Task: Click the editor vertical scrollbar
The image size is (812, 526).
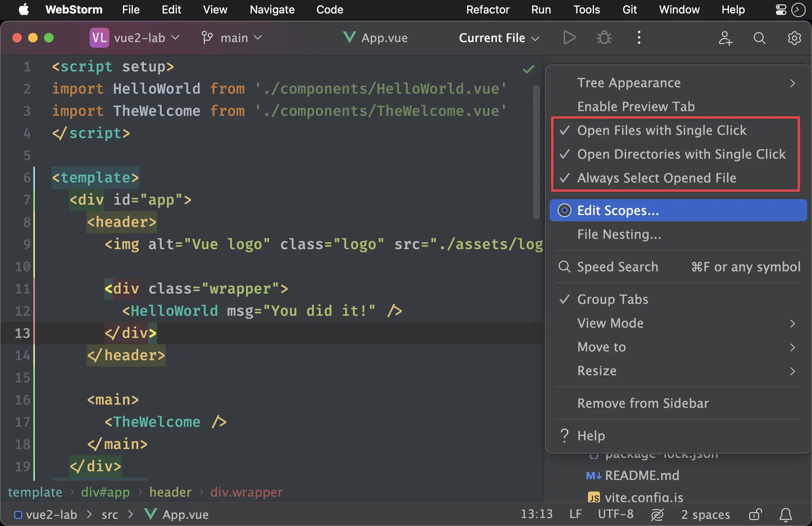Action: coord(536,152)
